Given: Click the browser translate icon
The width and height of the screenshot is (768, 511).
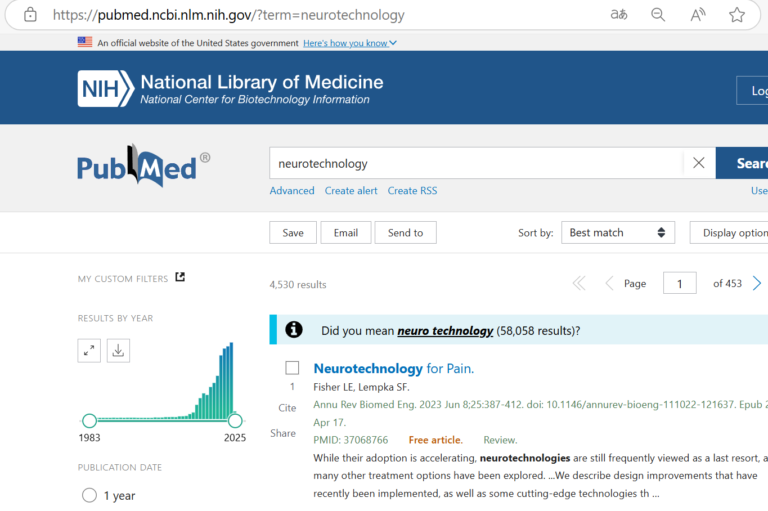Looking at the screenshot, I should [619, 15].
